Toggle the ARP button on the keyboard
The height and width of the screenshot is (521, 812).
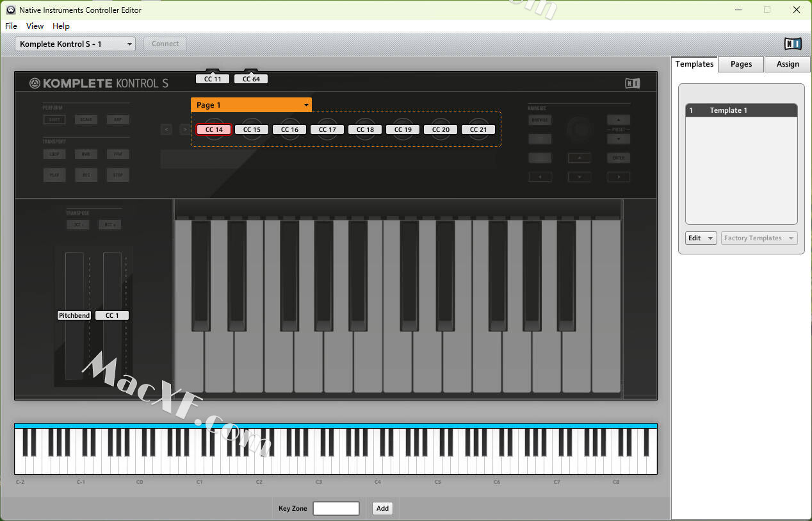(x=118, y=120)
